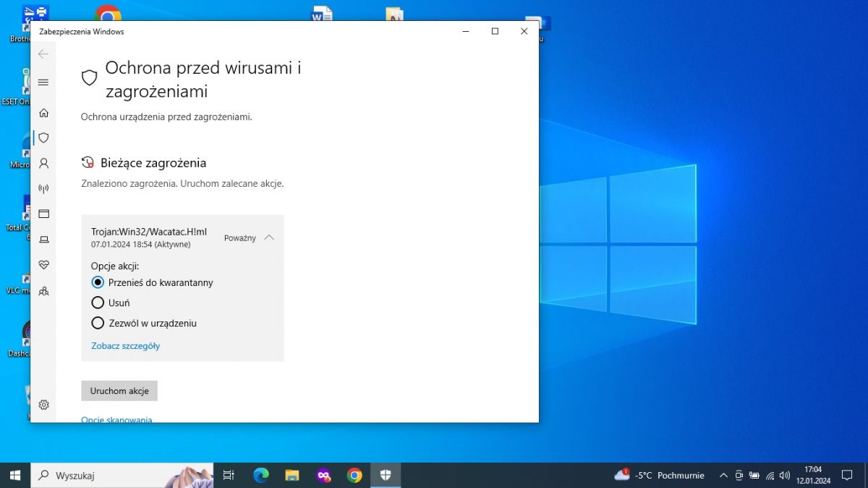Viewport: 868px width, 488px height.
Task: Open Windows Security settings gear
Action: click(x=43, y=405)
